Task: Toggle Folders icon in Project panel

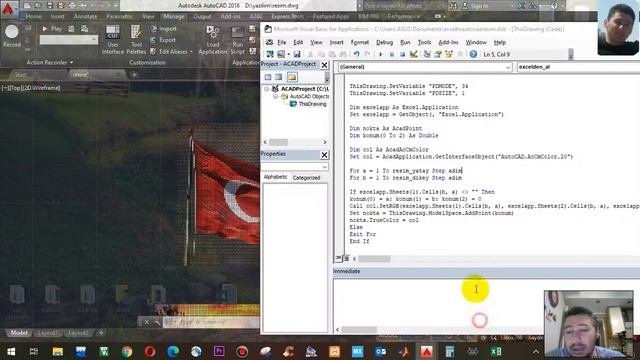Action: pos(292,77)
